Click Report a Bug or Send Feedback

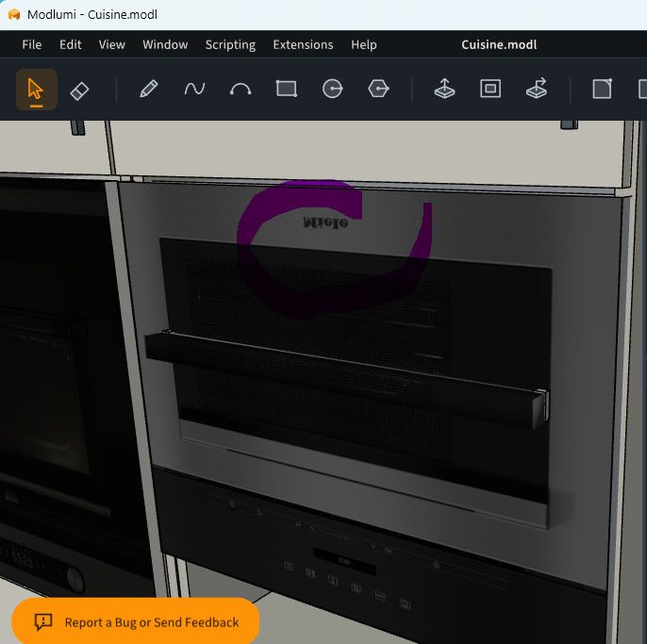[136, 622]
